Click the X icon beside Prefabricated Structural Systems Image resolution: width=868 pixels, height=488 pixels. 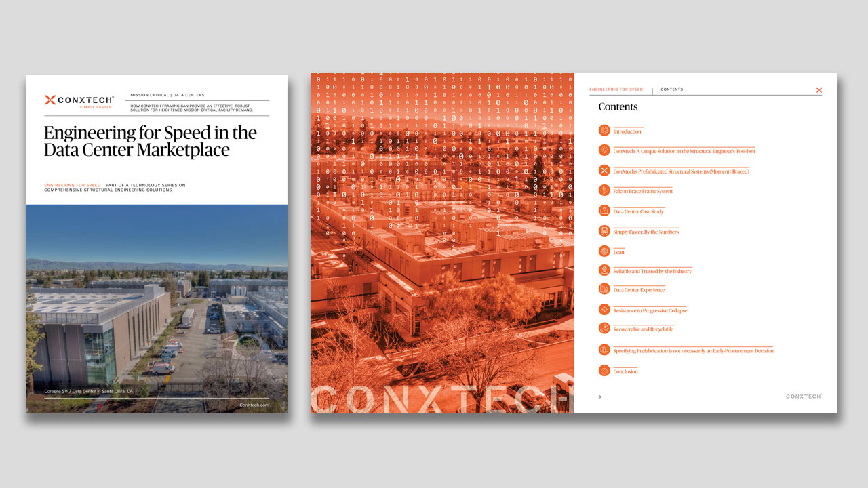604,170
